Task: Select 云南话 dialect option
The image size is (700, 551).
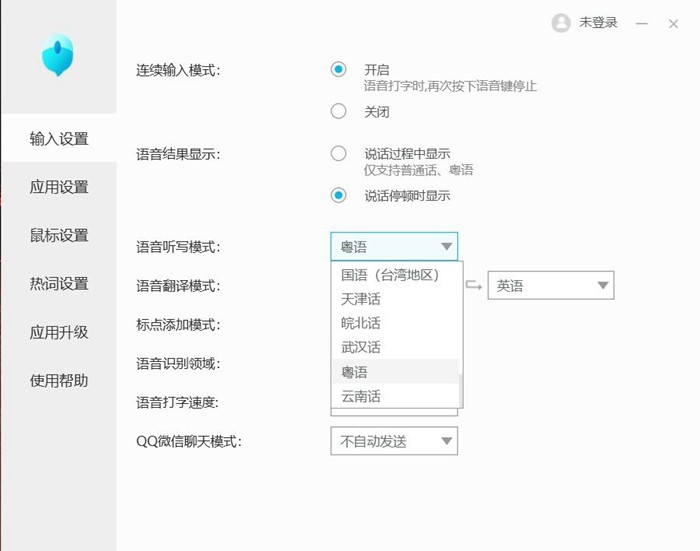Action: pos(395,396)
